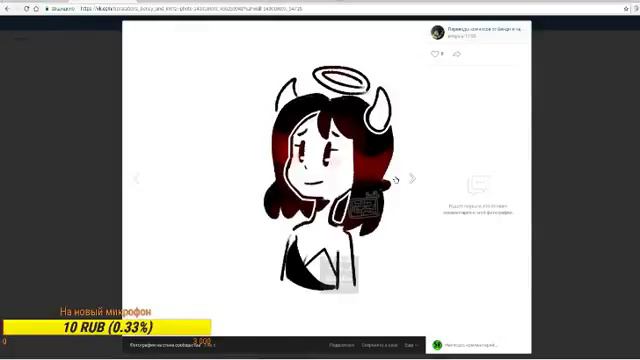This screenshot has height=360, width=640.
Task: Open the community name link beside avatar
Action: [x=484, y=29]
